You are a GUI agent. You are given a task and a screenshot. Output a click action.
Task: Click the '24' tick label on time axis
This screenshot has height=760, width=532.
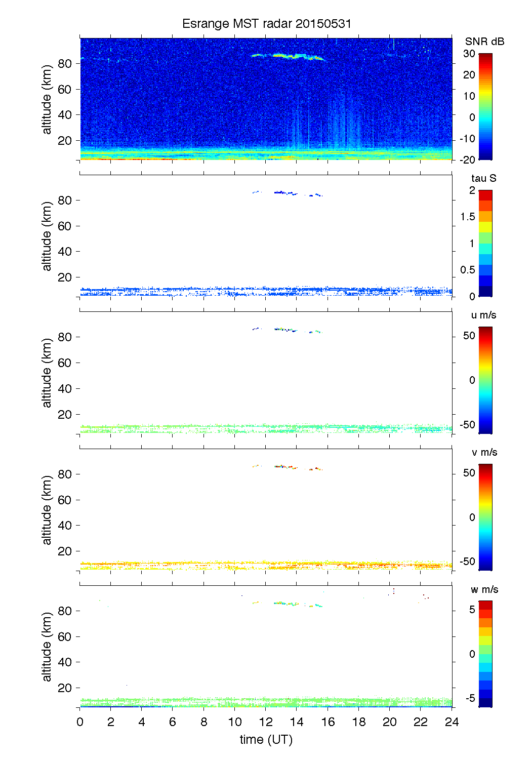pyautogui.click(x=452, y=722)
